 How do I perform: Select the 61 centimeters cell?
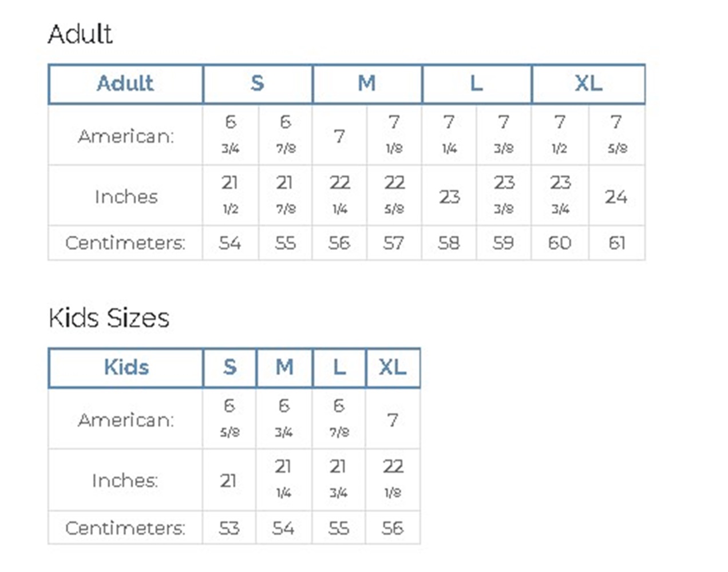pyautogui.click(x=616, y=243)
